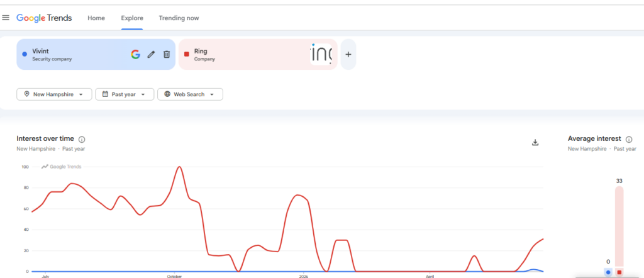Click the globe icon in Web Search filter
Screen dimensions: 644x278
pyautogui.click(x=167, y=94)
